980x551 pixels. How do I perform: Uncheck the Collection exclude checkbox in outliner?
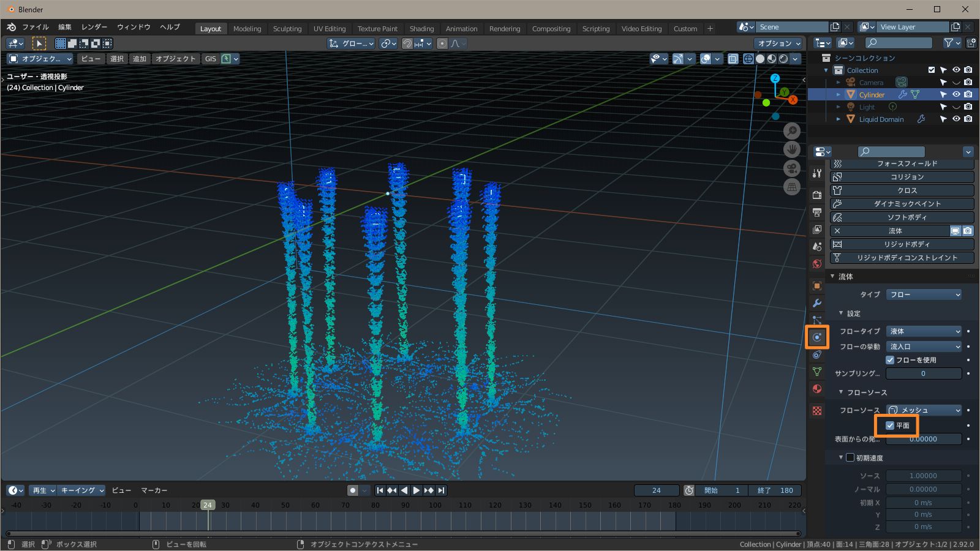[932, 70]
